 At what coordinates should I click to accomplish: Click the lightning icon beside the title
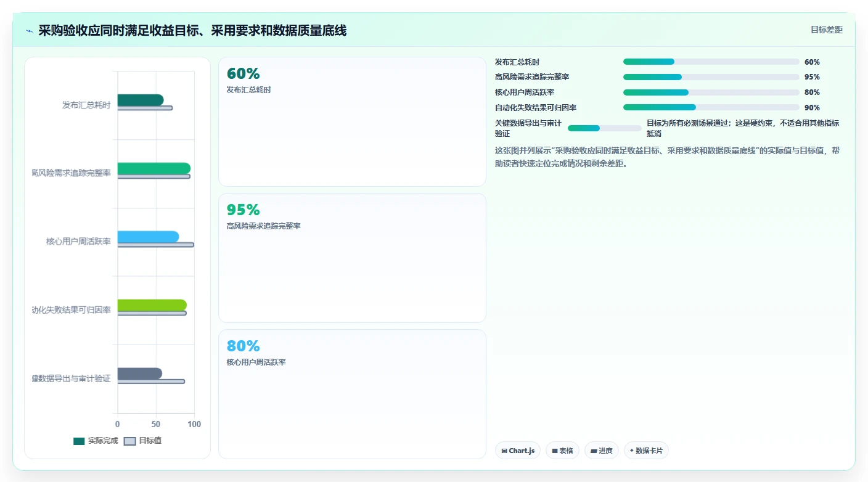(29, 31)
